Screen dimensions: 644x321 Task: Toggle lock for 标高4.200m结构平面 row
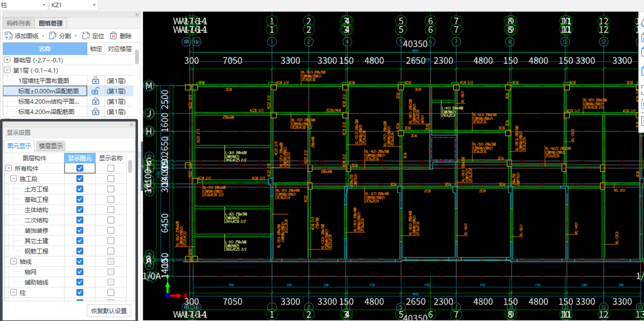click(95, 101)
